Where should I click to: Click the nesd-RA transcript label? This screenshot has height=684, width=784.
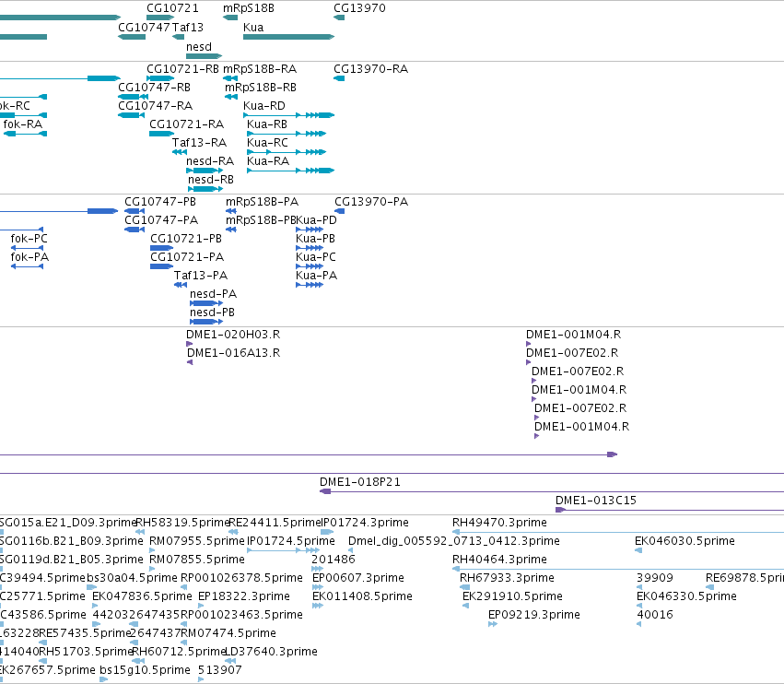(x=210, y=161)
